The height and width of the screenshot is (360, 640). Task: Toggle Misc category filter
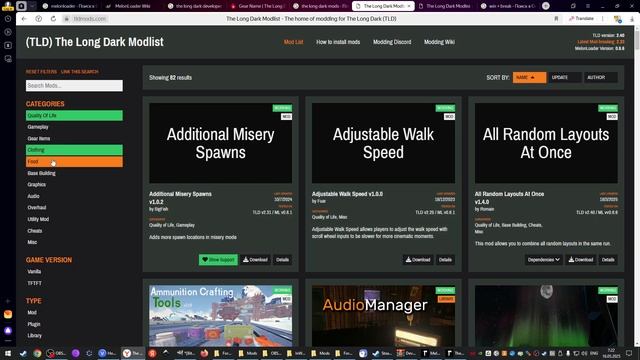click(x=74, y=242)
